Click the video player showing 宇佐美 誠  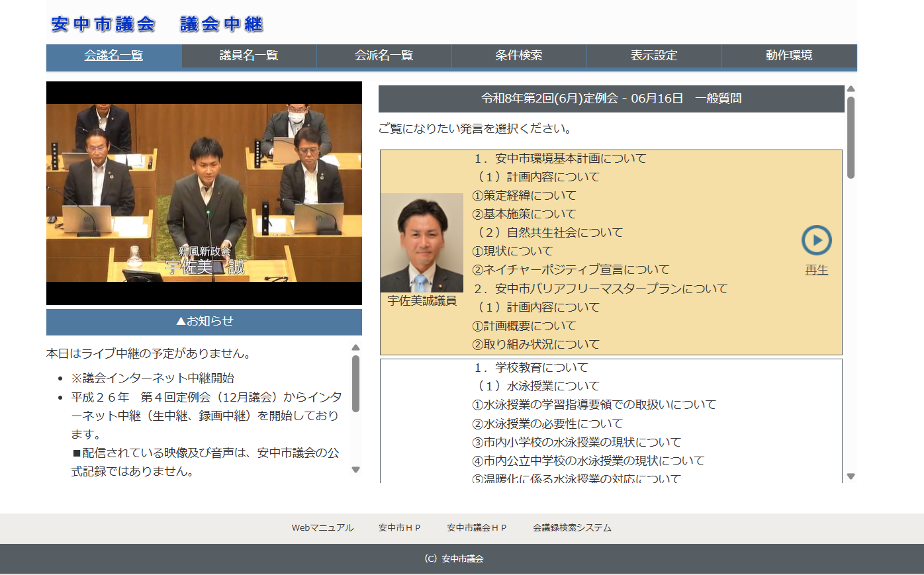pyautogui.click(x=204, y=193)
